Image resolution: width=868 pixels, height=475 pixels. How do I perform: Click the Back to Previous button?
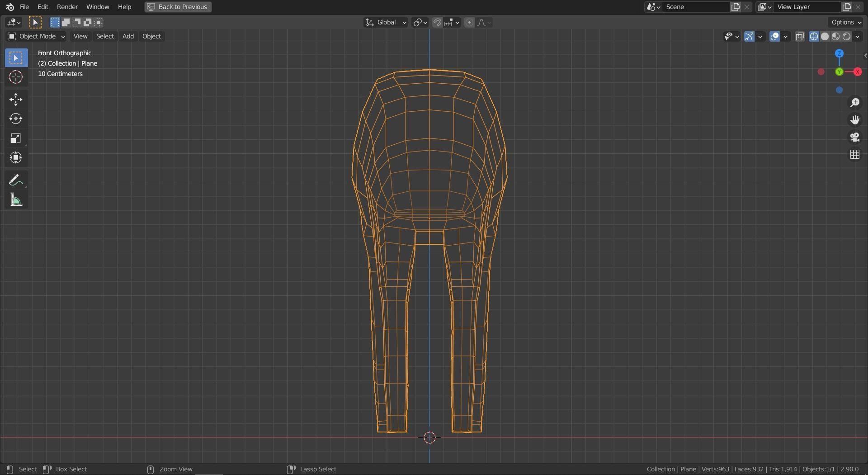click(x=178, y=7)
